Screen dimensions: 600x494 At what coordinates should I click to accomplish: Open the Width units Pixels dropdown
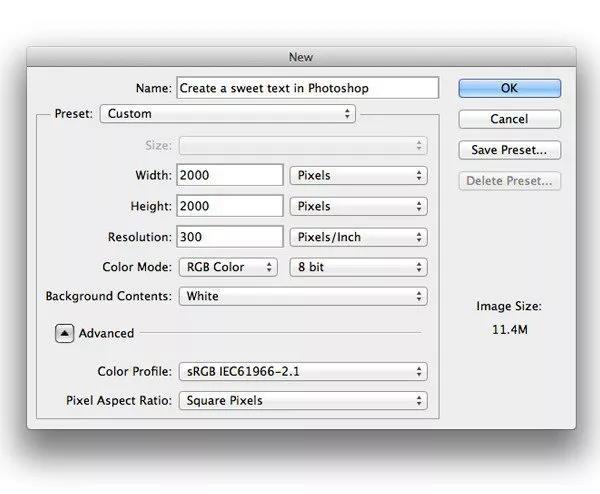[358, 176]
